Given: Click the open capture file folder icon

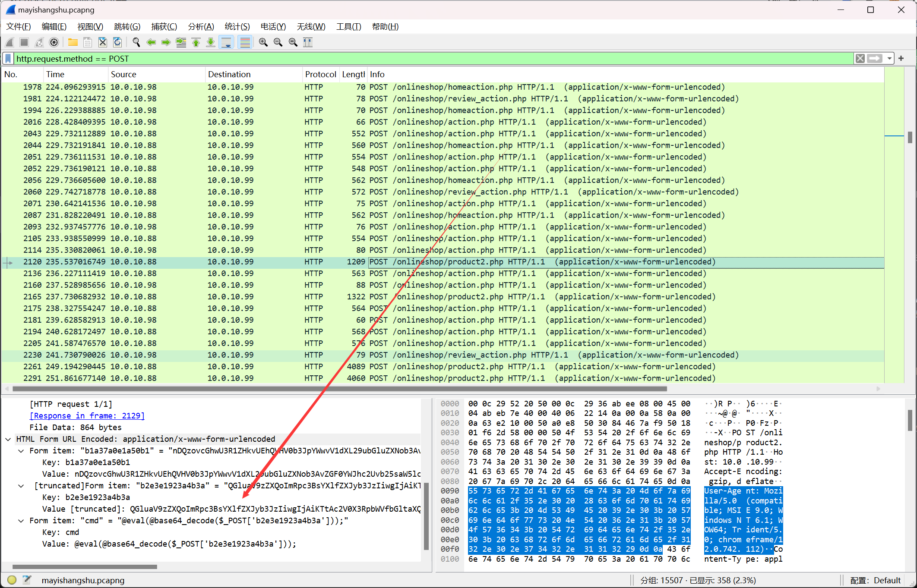Looking at the screenshot, I should click(x=73, y=42).
